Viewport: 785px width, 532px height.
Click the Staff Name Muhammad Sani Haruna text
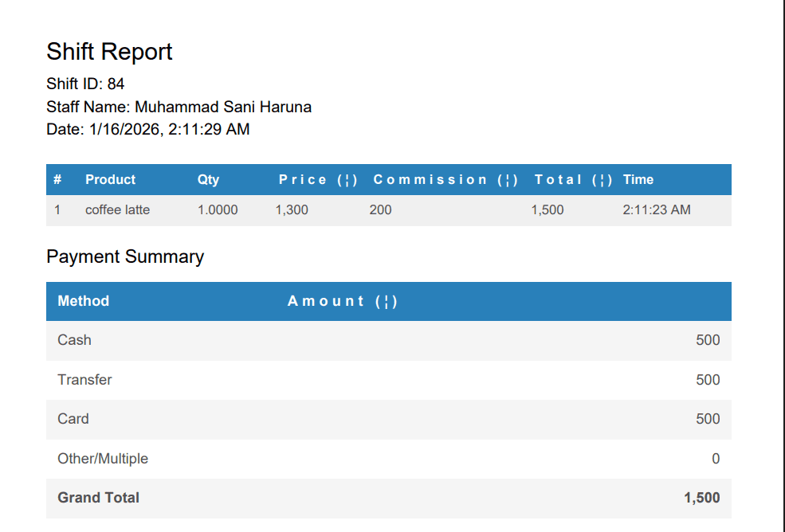coord(179,107)
